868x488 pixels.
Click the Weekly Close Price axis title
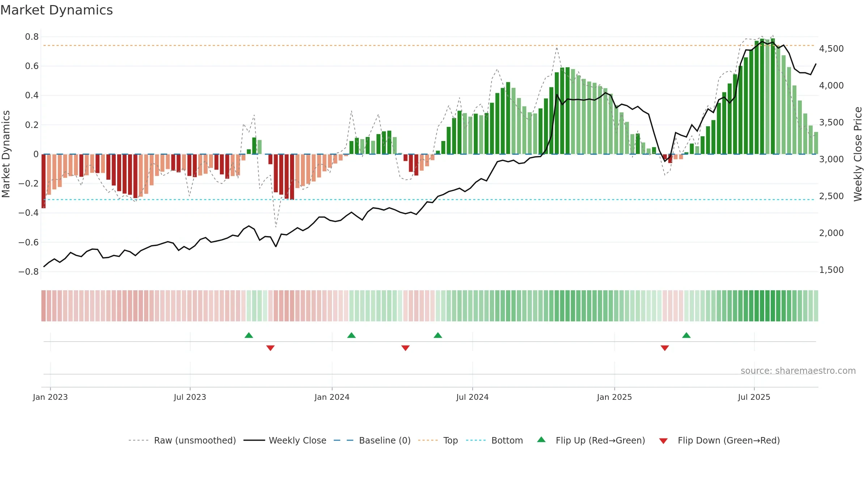click(858, 154)
